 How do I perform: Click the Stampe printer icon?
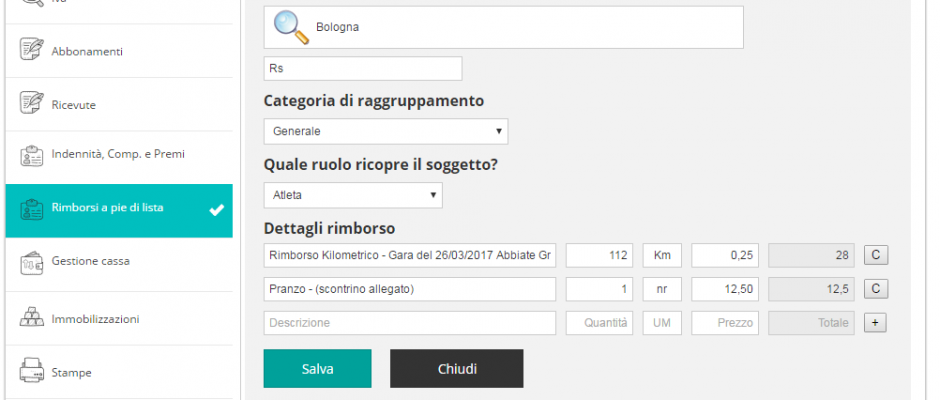(x=32, y=371)
